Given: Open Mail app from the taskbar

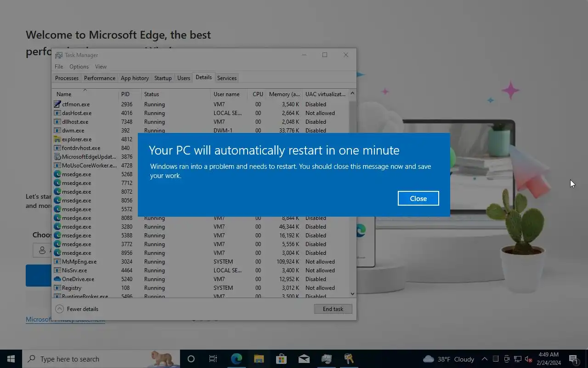Looking at the screenshot, I should pyautogui.click(x=304, y=359).
